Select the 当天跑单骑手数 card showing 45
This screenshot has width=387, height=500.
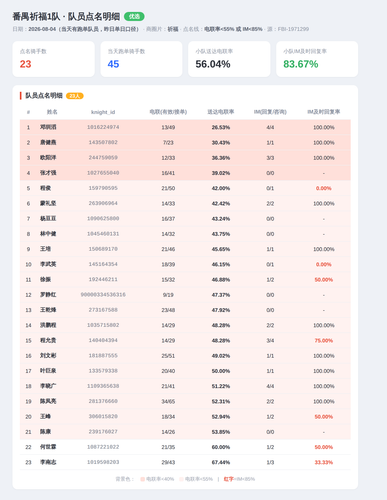tap(141, 59)
